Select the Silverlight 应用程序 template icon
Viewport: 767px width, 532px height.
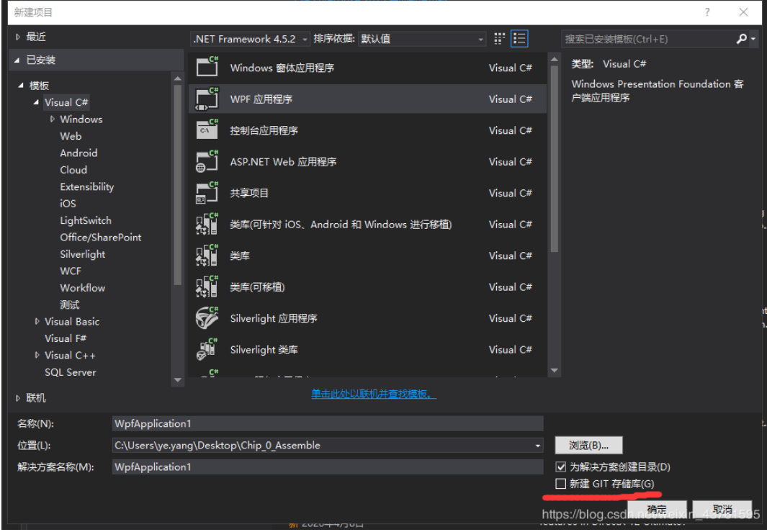point(207,318)
